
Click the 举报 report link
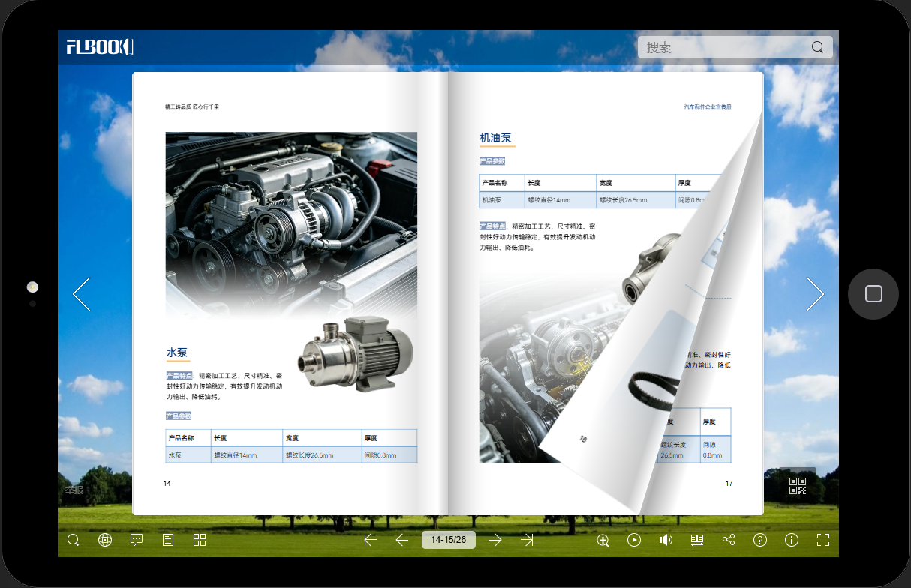coord(74,490)
